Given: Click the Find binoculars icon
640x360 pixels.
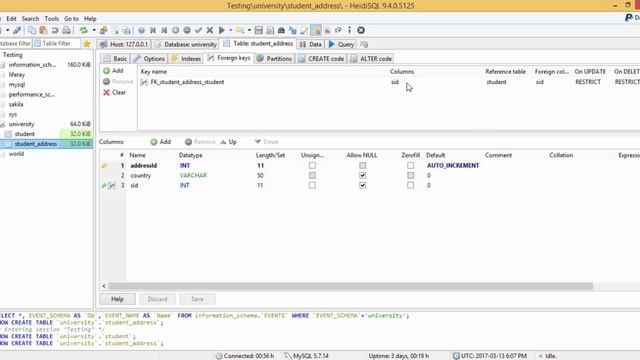Looking at the screenshot, I should pos(281,30).
